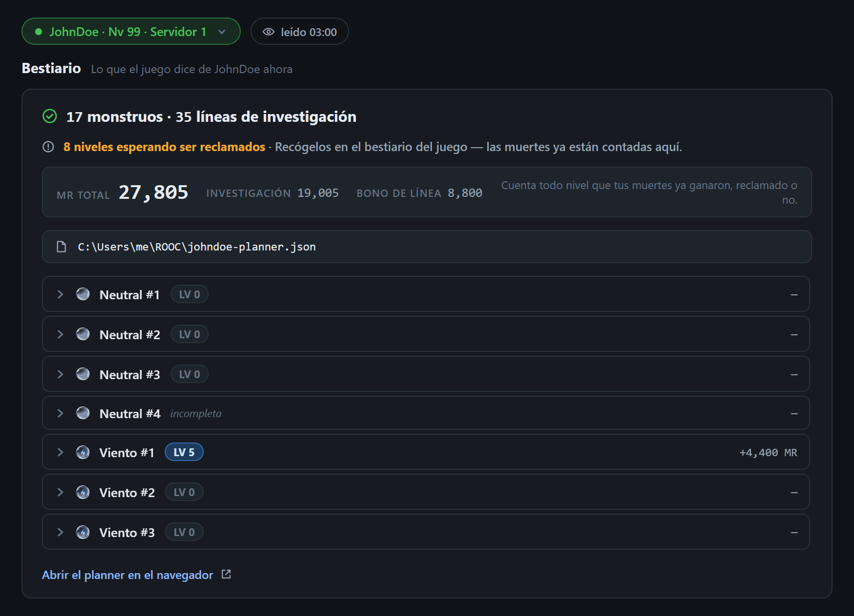The height and width of the screenshot is (616, 854).
Task: Click the green check circle beside 17 monstruos
Action: (x=50, y=116)
